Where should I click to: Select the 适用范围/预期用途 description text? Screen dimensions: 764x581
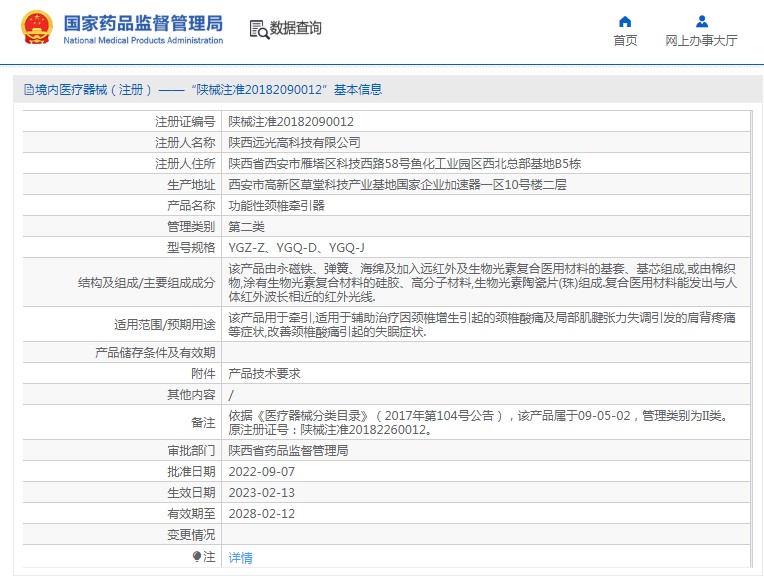(x=482, y=324)
